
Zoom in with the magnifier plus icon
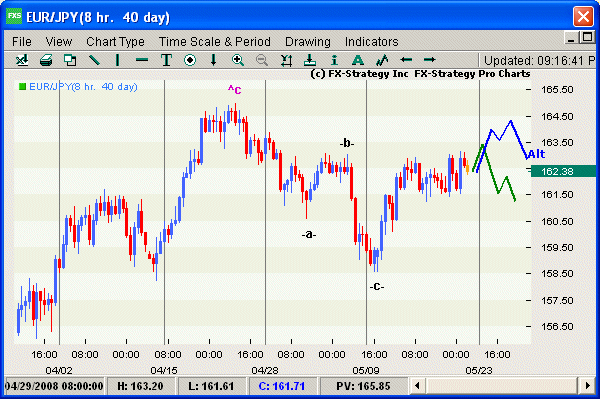(238, 60)
